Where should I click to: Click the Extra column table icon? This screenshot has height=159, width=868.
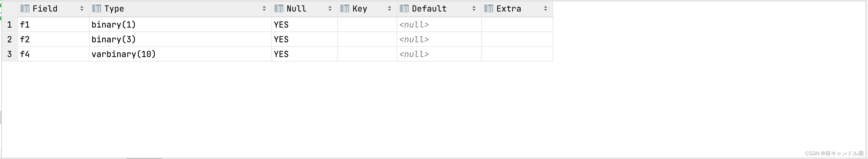click(x=489, y=8)
